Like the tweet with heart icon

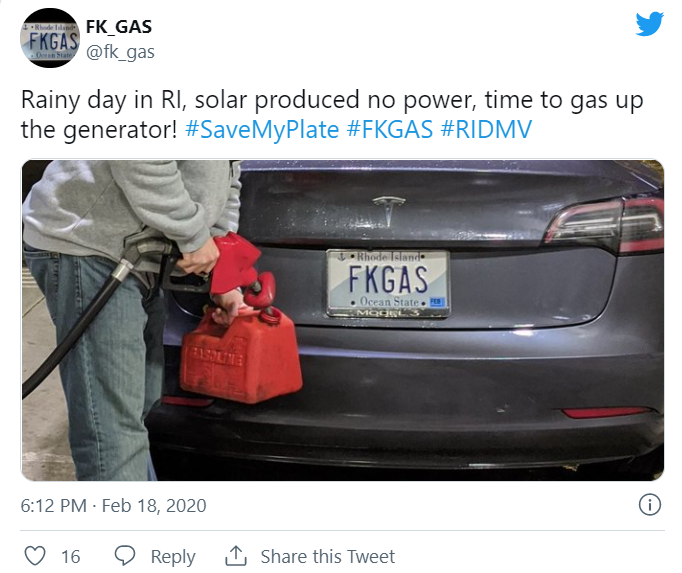coord(35,556)
